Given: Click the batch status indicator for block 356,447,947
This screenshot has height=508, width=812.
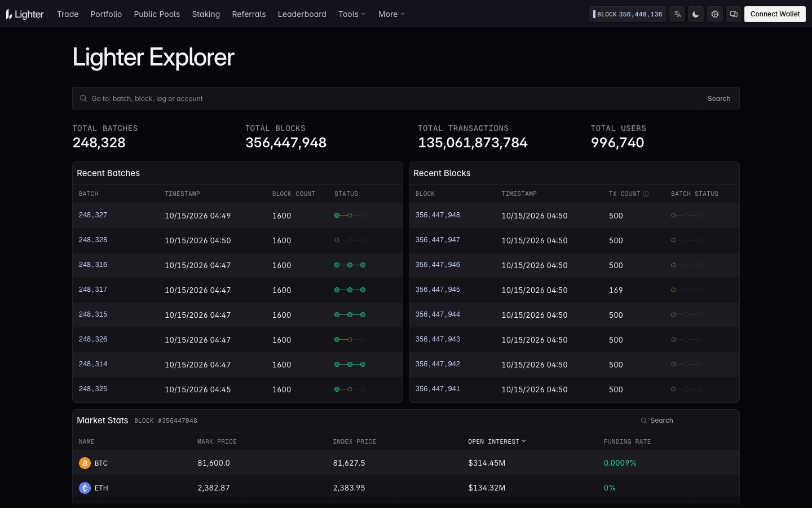Looking at the screenshot, I should pos(686,240).
